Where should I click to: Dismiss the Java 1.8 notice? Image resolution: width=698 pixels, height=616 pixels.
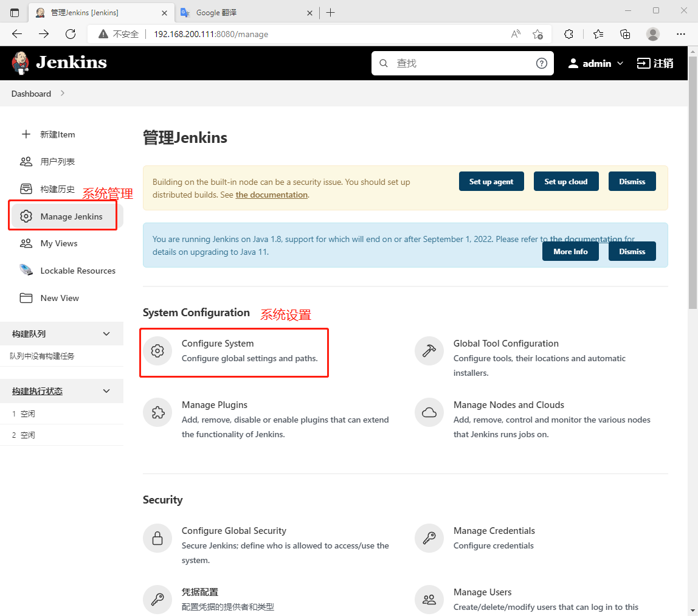[x=632, y=251]
